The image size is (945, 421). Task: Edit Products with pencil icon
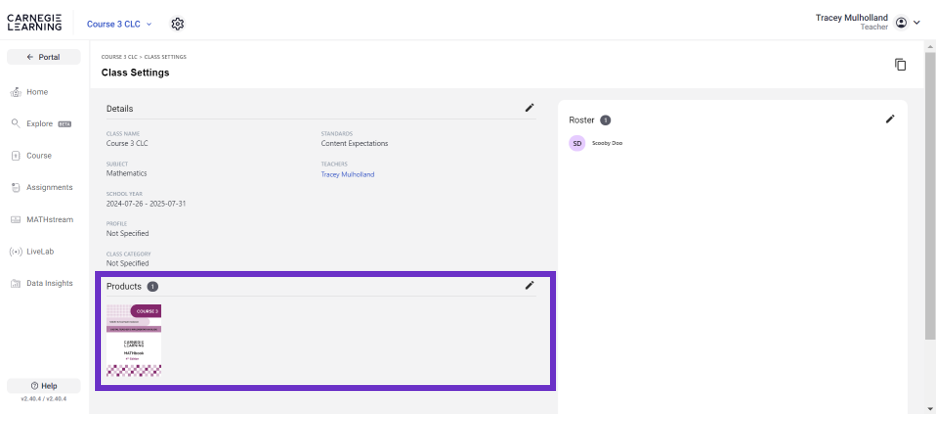pos(529,285)
